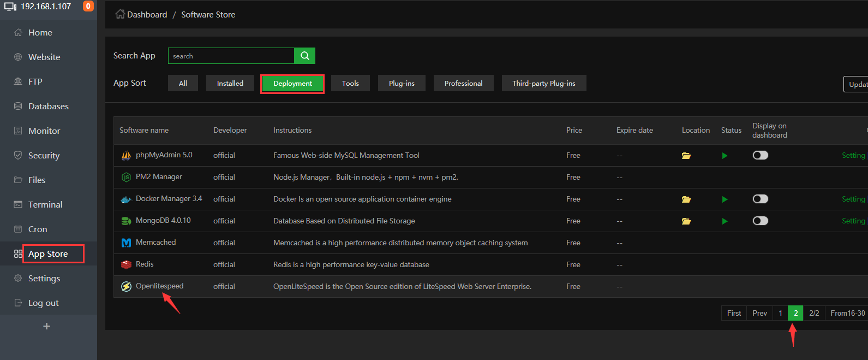Switch to the Installed apps tab

tap(230, 83)
